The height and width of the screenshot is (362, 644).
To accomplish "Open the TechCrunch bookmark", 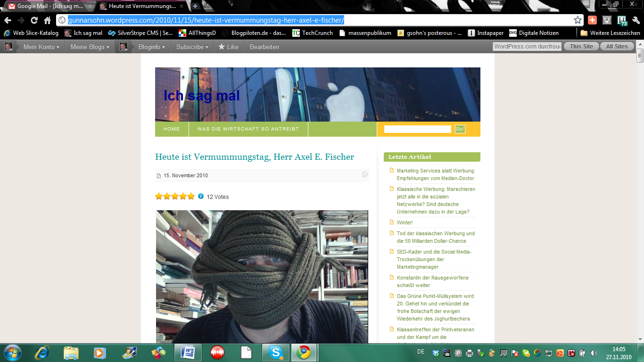I will click(x=312, y=33).
